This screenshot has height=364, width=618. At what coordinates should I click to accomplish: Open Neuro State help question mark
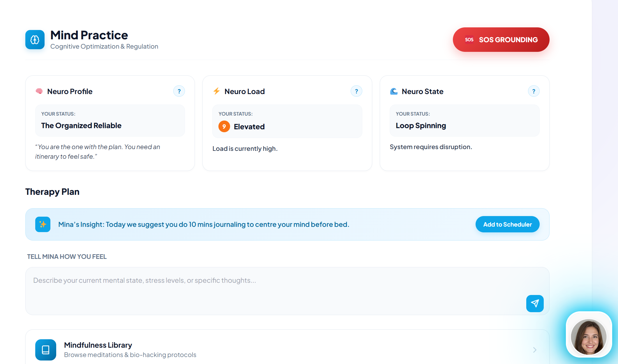534,91
